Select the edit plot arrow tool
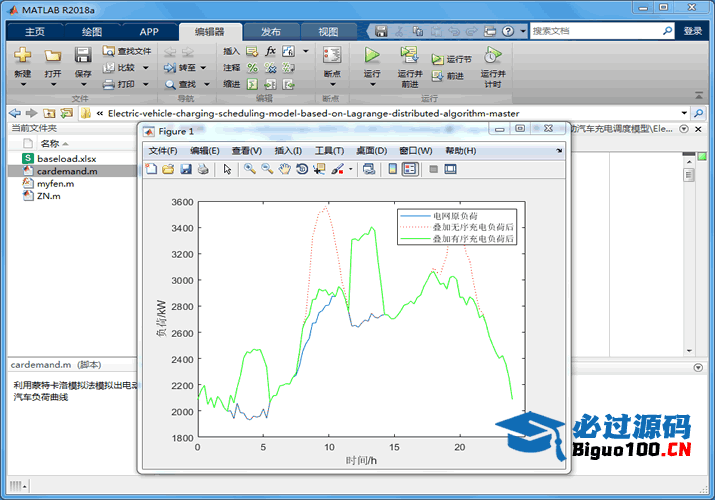Viewport: 715px width, 500px height. click(x=227, y=169)
